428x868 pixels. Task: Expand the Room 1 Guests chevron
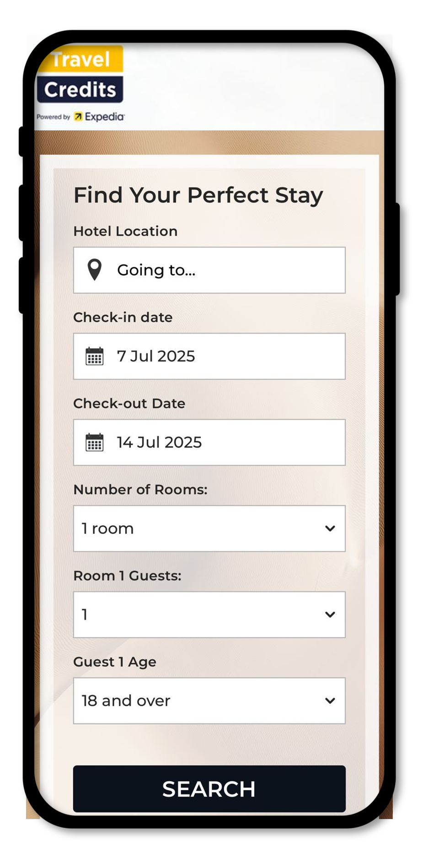pyautogui.click(x=330, y=615)
